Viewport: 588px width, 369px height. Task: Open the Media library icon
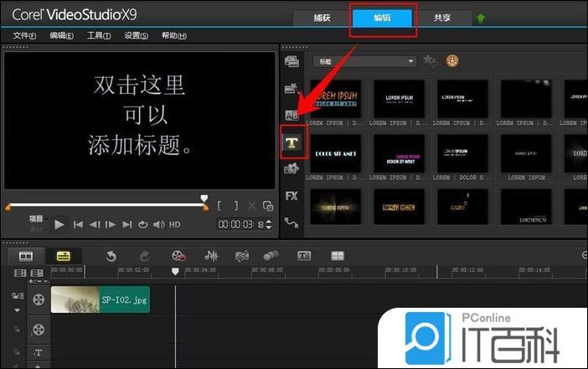[291, 61]
